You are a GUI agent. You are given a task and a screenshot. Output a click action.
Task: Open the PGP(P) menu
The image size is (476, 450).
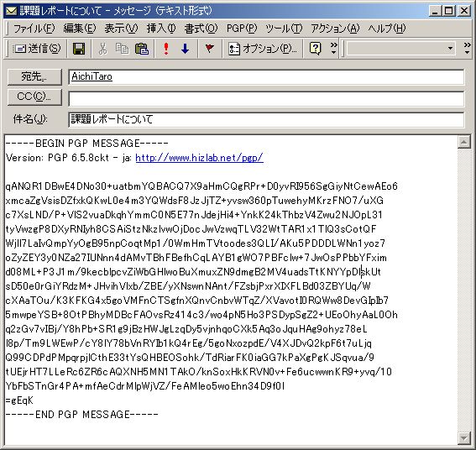coord(242,29)
